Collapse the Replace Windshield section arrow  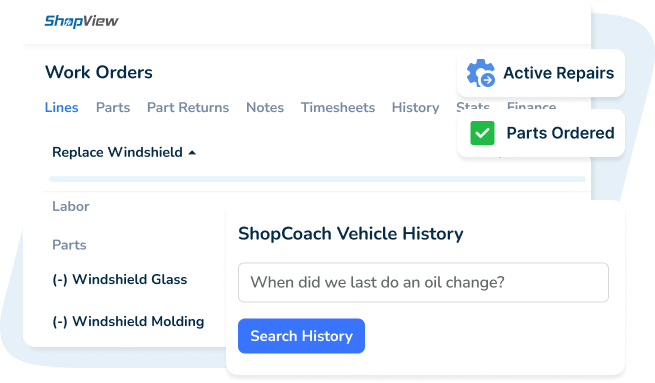coord(192,153)
